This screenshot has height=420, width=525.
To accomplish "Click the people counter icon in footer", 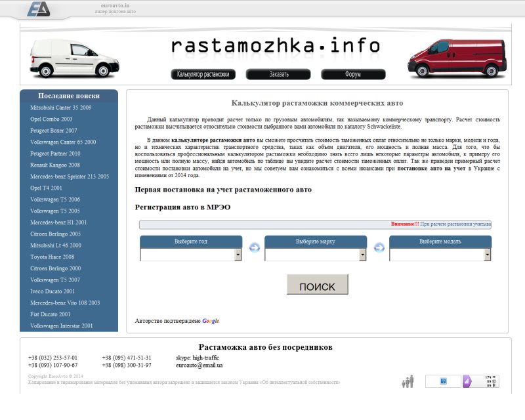I will [408, 381].
